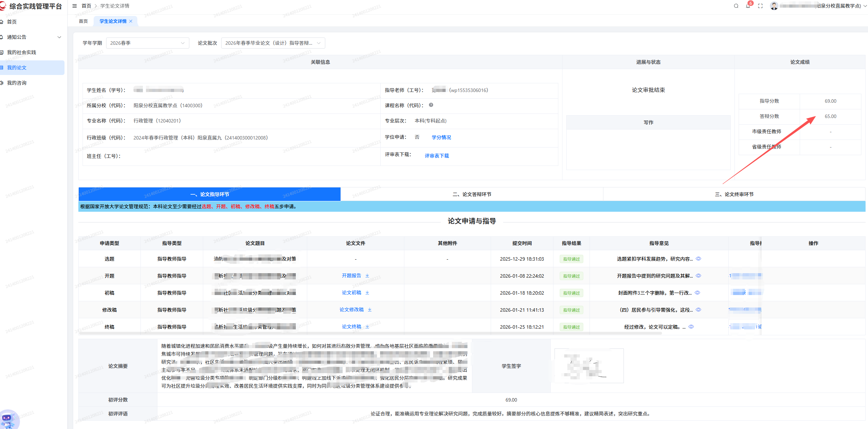Open the notification bell with badge
The height and width of the screenshot is (429, 868).
pyautogui.click(x=748, y=6)
